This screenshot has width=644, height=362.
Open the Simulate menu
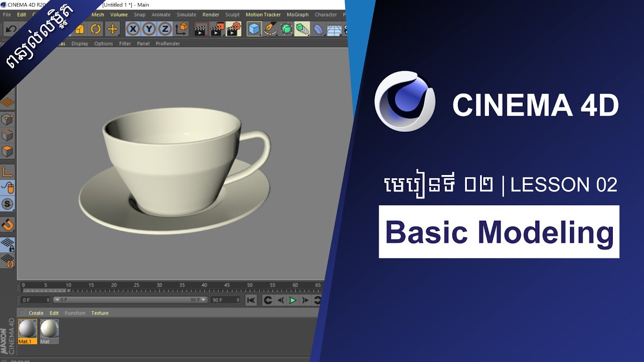click(186, 15)
